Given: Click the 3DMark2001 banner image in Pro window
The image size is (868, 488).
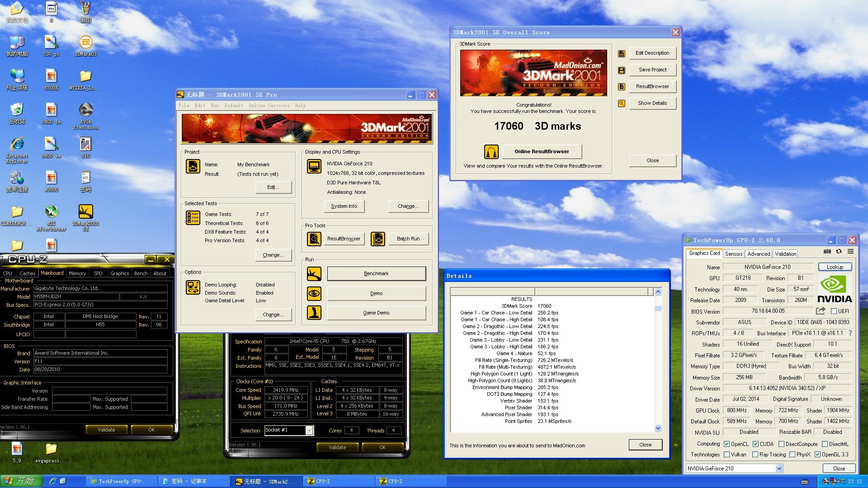Looking at the screenshot, I should pyautogui.click(x=307, y=129).
